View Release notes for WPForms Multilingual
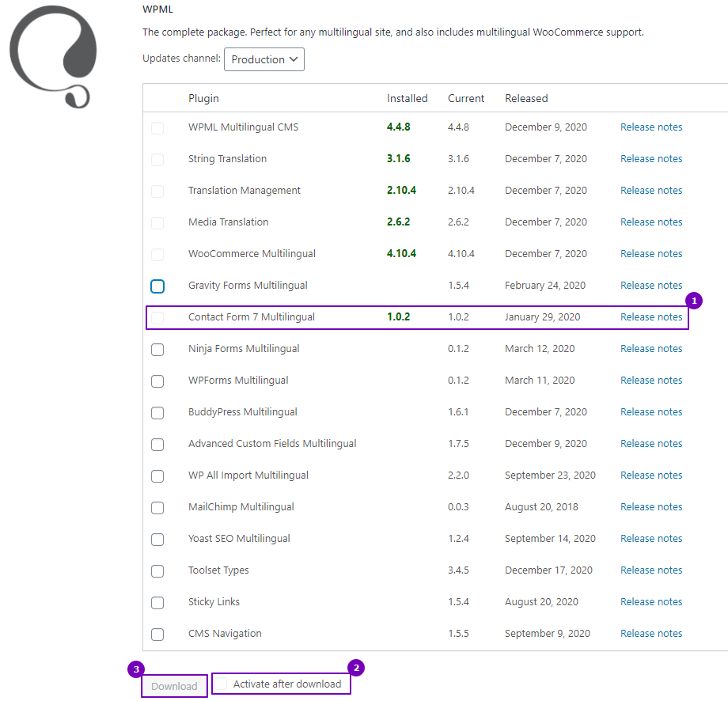The height and width of the screenshot is (701, 728). tap(651, 381)
